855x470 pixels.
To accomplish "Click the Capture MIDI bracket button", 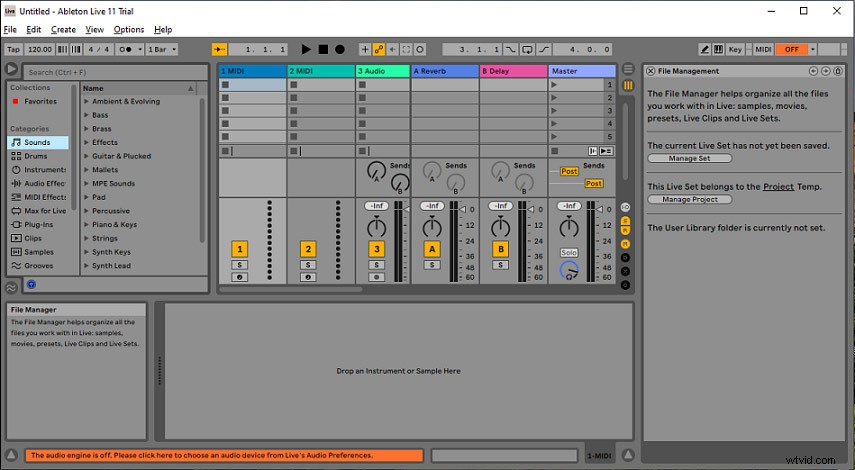I will click(406, 50).
